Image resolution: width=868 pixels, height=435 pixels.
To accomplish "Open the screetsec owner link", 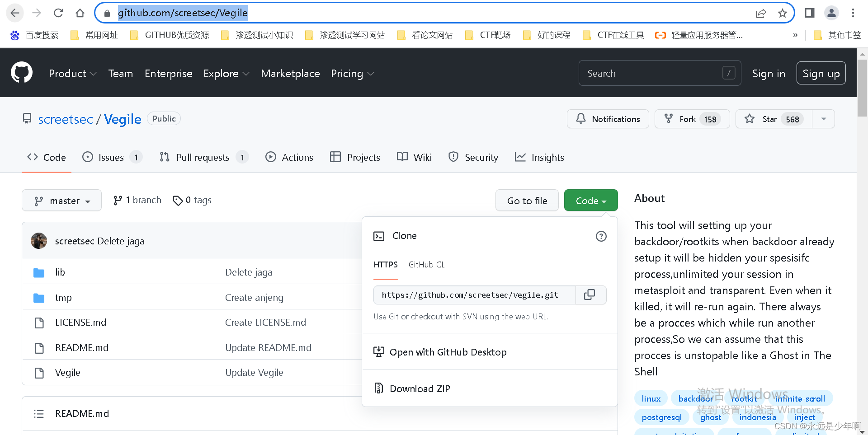I will click(66, 119).
